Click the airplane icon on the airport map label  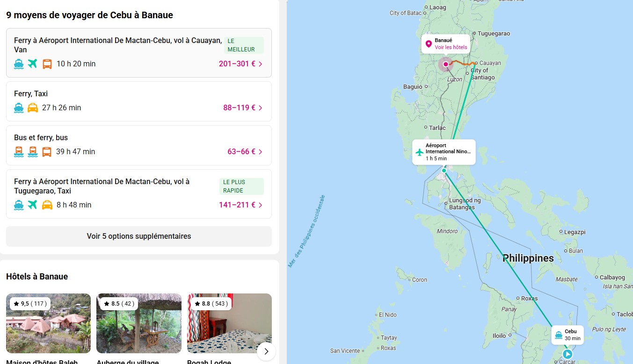(419, 152)
